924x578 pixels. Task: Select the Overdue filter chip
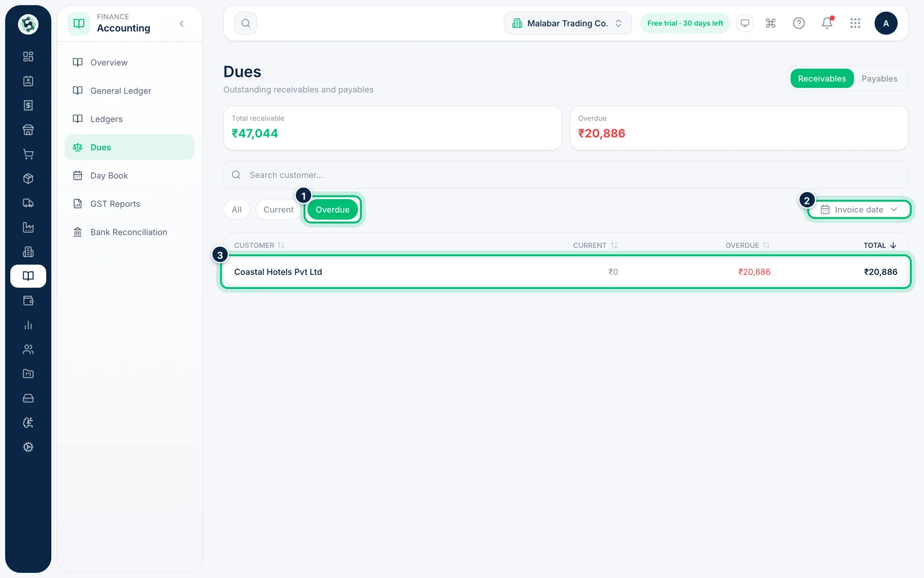click(x=333, y=209)
